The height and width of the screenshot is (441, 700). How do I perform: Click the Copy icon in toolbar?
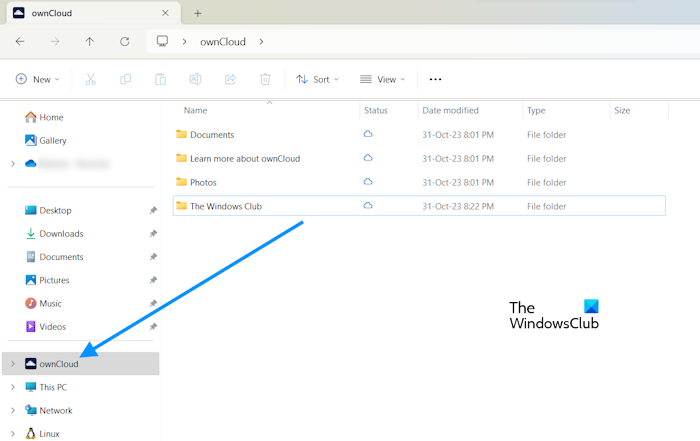125,79
